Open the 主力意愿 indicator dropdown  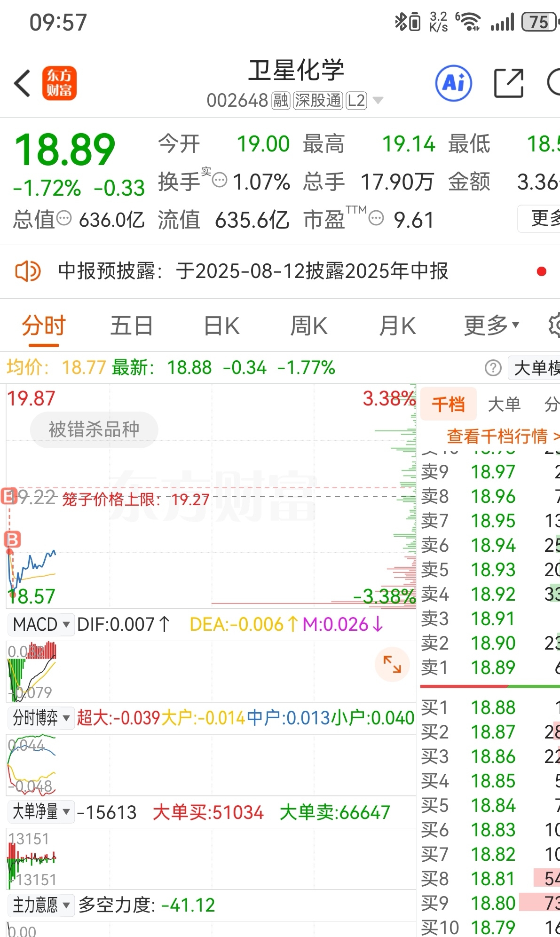tap(41, 905)
